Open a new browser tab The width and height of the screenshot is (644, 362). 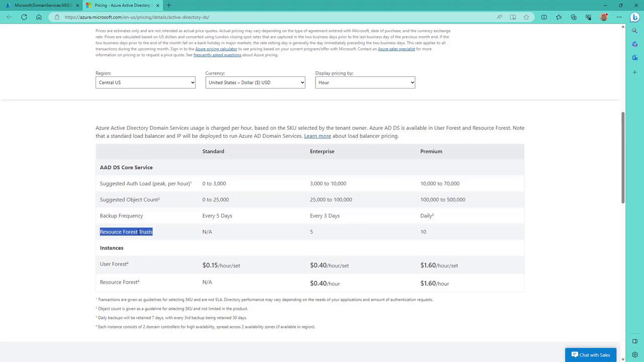coord(169,5)
